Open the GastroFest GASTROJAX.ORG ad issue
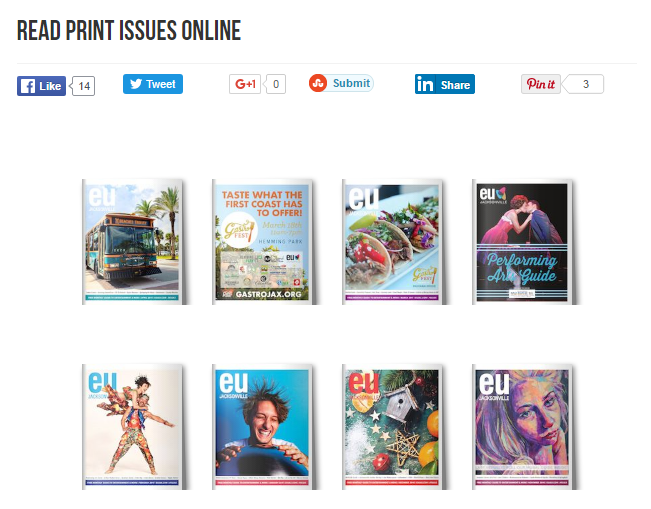 [262, 242]
